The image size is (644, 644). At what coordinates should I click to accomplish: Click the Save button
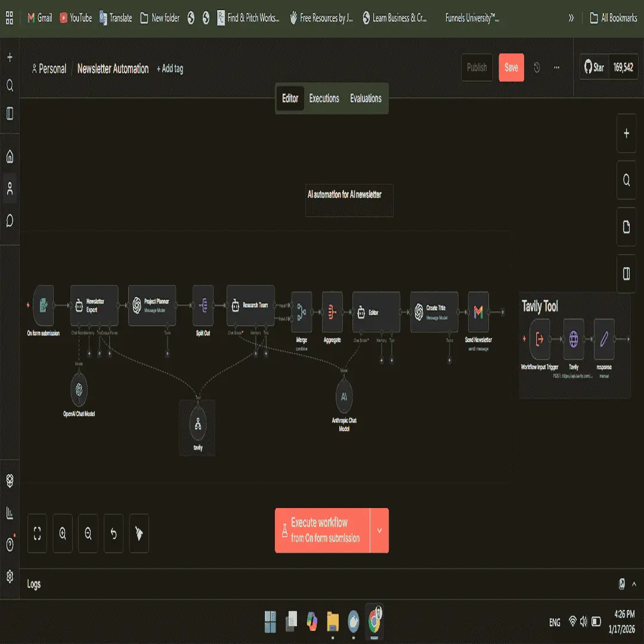pyautogui.click(x=510, y=67)
